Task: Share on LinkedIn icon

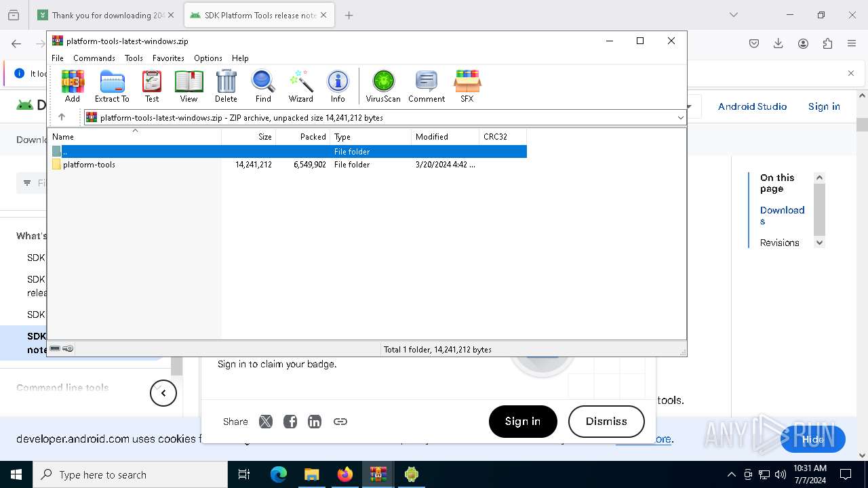Action: (x=315, y=422)
